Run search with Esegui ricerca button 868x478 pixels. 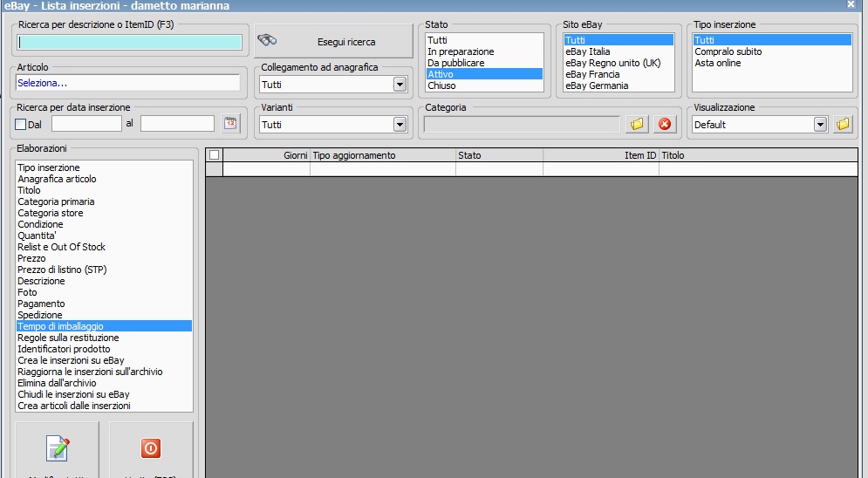click(334, 41)
